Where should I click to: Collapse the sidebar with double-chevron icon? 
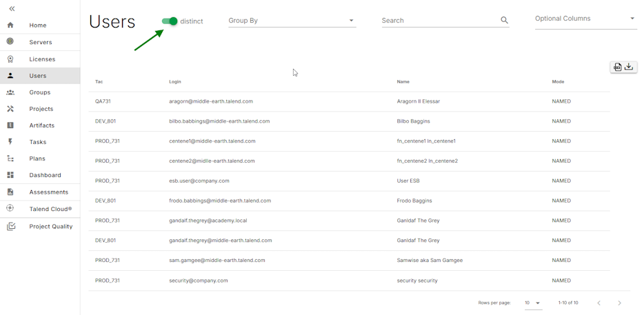tap(12, 9)
